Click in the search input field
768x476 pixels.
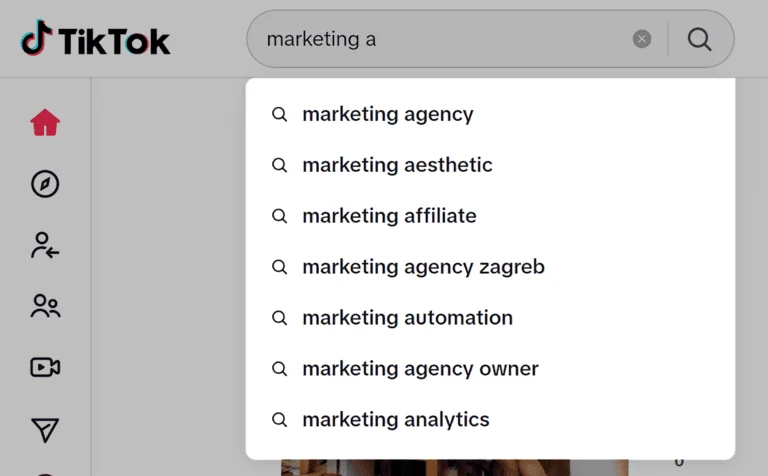pos(440,39)
